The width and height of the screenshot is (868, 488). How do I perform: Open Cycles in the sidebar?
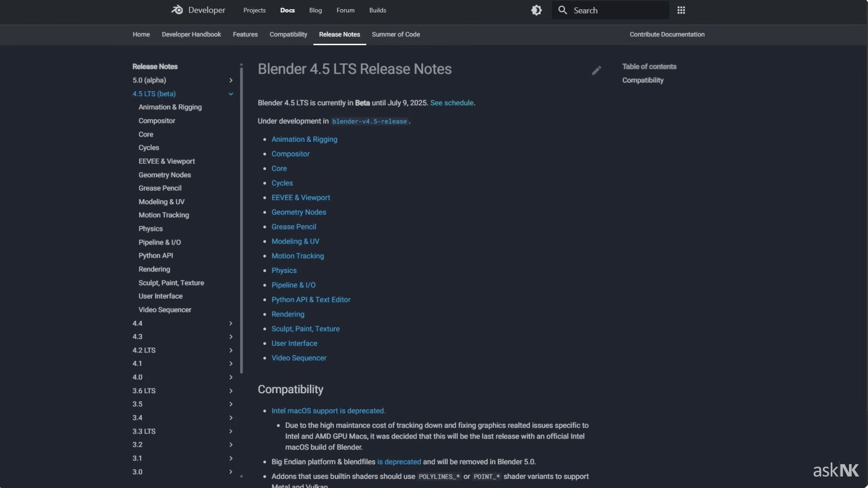[x=149, y=147]
